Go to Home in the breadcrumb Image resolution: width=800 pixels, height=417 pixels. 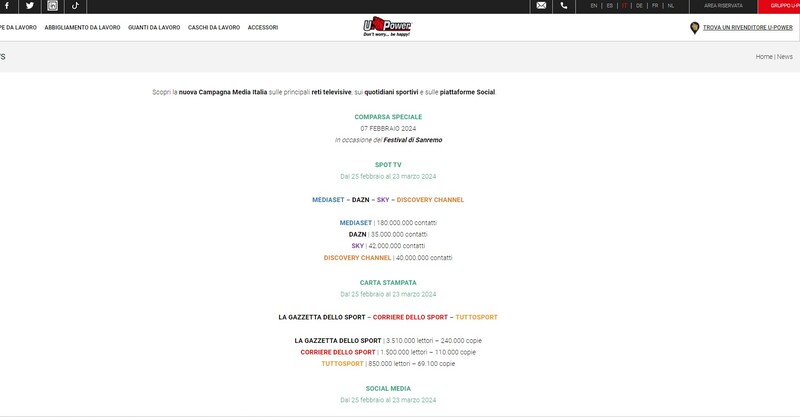tap(764, 57)
